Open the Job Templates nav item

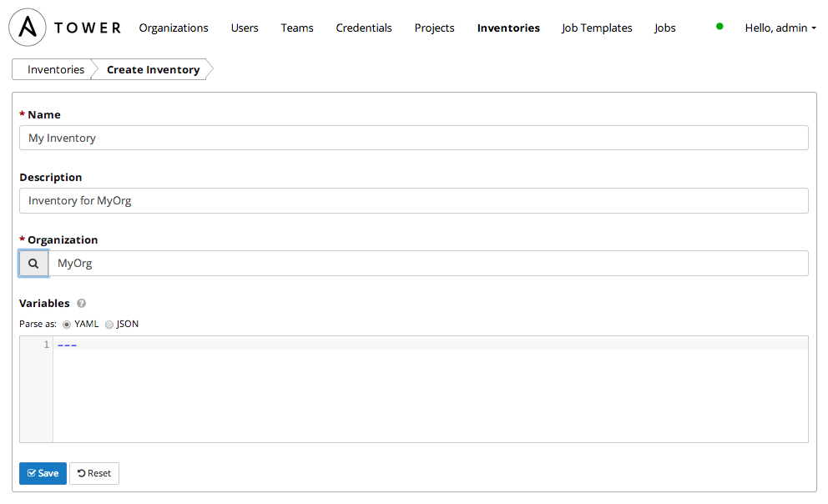597,28
